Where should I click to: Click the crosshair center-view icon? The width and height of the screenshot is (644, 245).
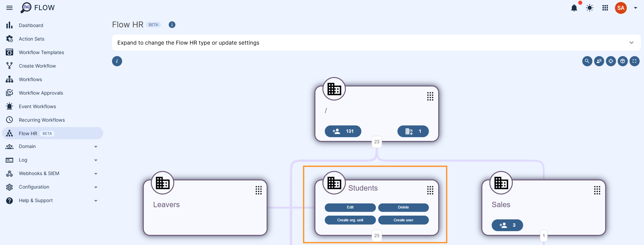[x=611, y=61]
